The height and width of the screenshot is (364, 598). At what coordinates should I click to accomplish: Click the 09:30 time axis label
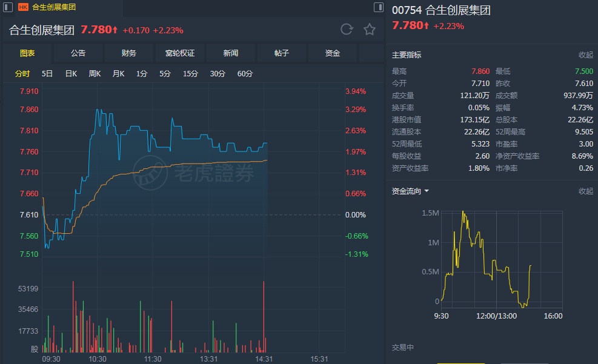click(51, 359)
